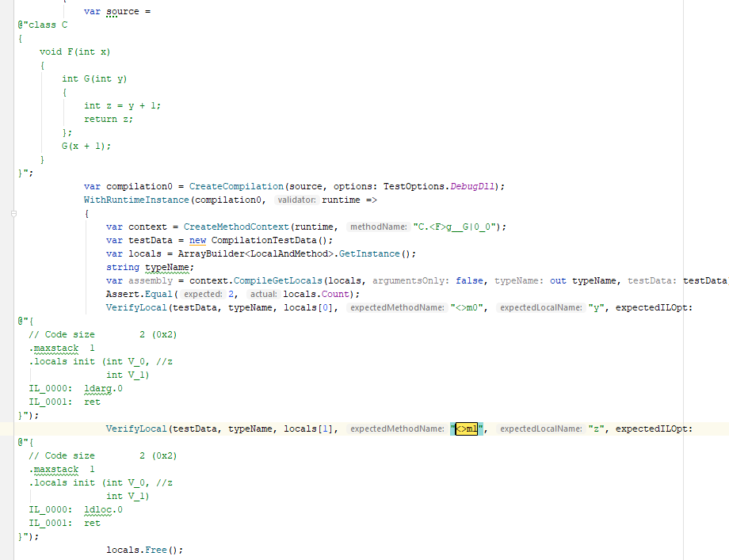Place cursor on CreateCompilation method call
Viewport: 729px width, 560px height.
pyautogui.click(x=236, y=186)
